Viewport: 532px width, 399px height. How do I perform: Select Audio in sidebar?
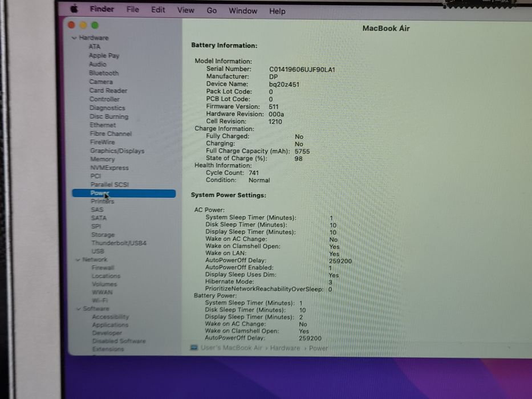[98, 64]
